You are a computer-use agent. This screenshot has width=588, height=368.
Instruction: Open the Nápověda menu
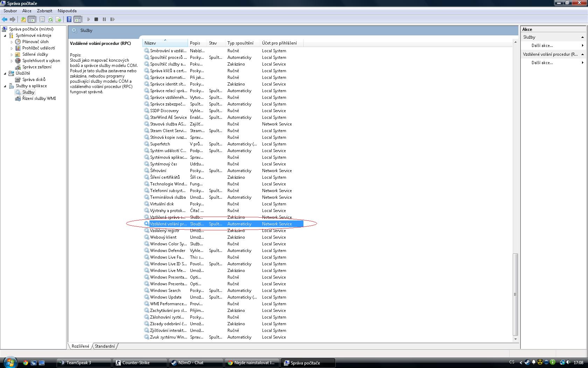[x=67, y=11]
